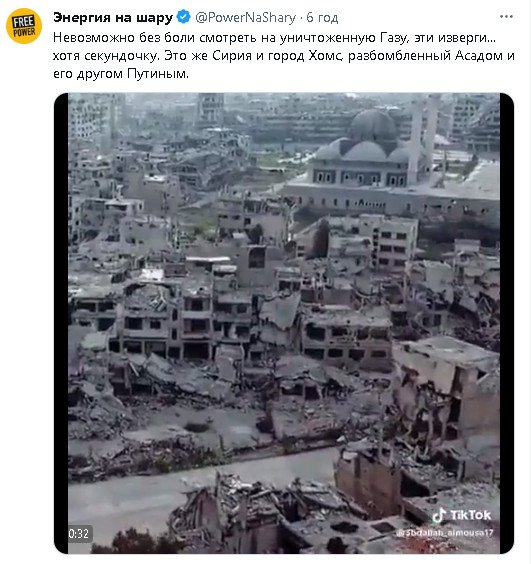Open the Энергия на шару profile name
This screenshot has height=564, width=531.
point(113,17)
